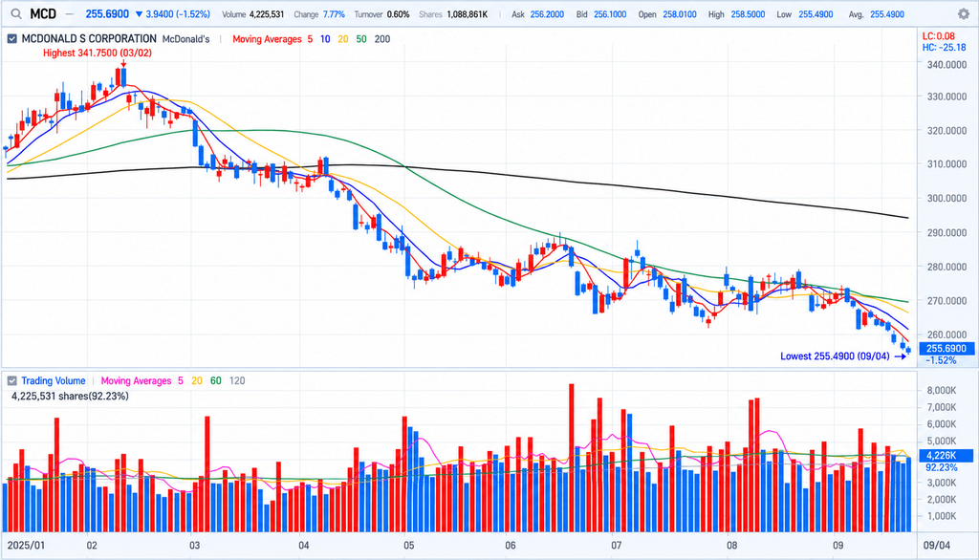Click the Open price 258.0100
979x560 pixels.
click(680, 13)
